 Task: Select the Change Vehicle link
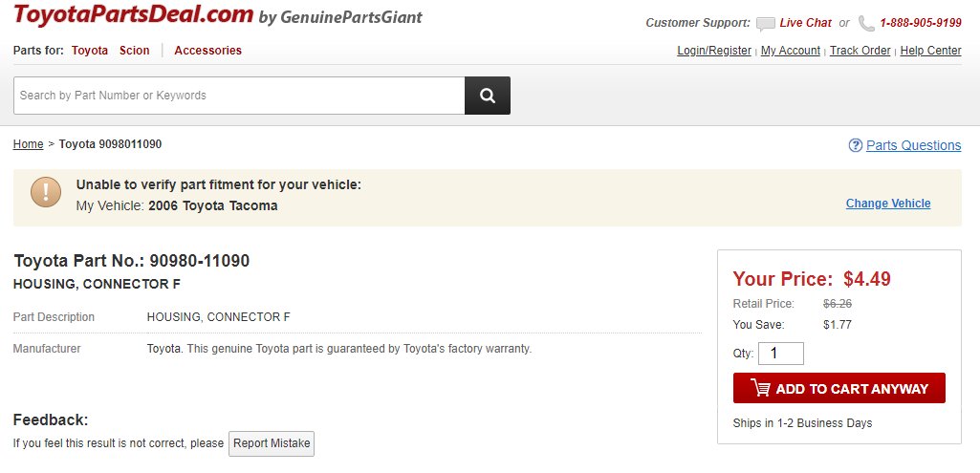click(x=888, y=204)
